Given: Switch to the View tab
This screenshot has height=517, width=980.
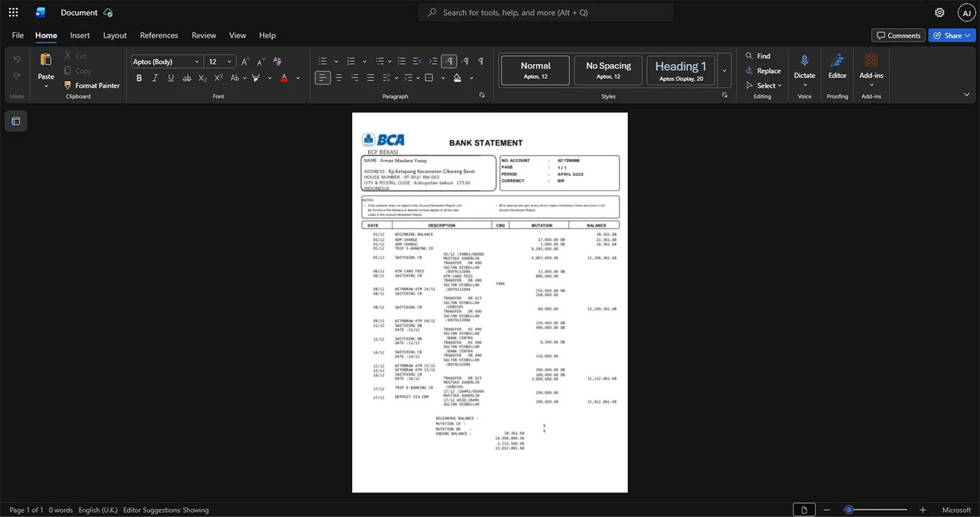Looking at the screenshot, I should point(237,35).
